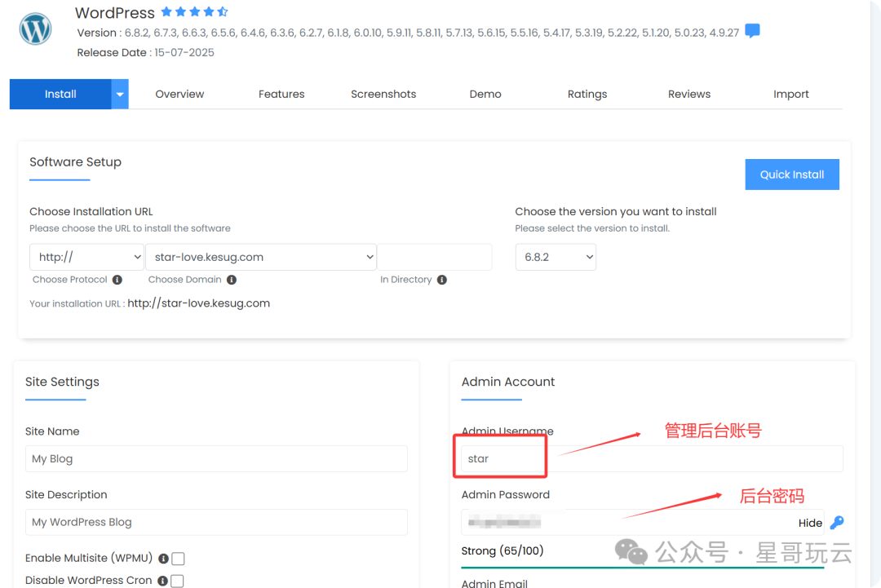
Task: Check the Disable WordPress Cron checkbox
Action: pyautogui.click(x=177, y=581)
